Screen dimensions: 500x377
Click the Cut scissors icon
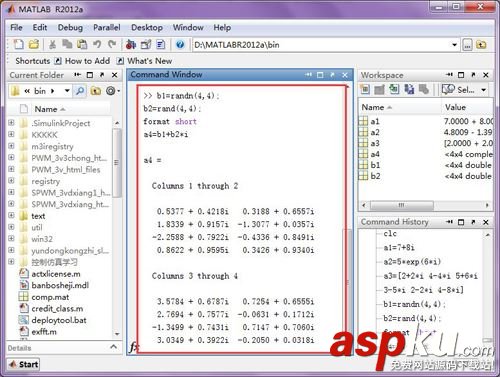(x=52, y=44)
